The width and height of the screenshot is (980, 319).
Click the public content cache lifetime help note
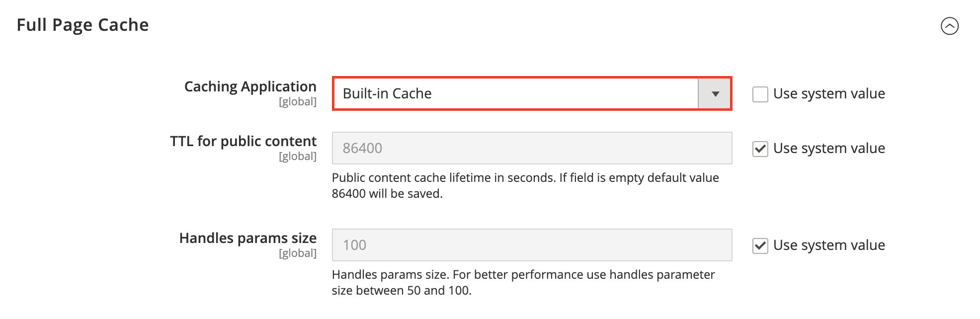525,185
